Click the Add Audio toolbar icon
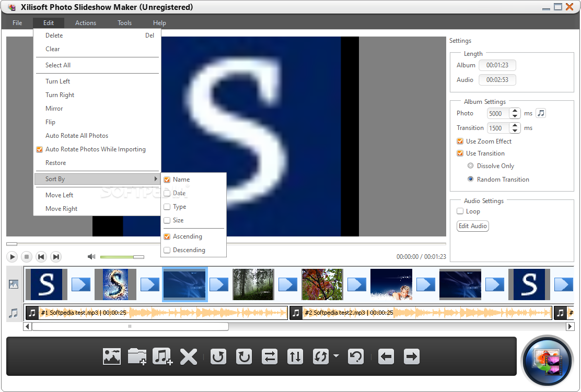The height and width of the screenshot is (392, 581). (x=162, y=357)
